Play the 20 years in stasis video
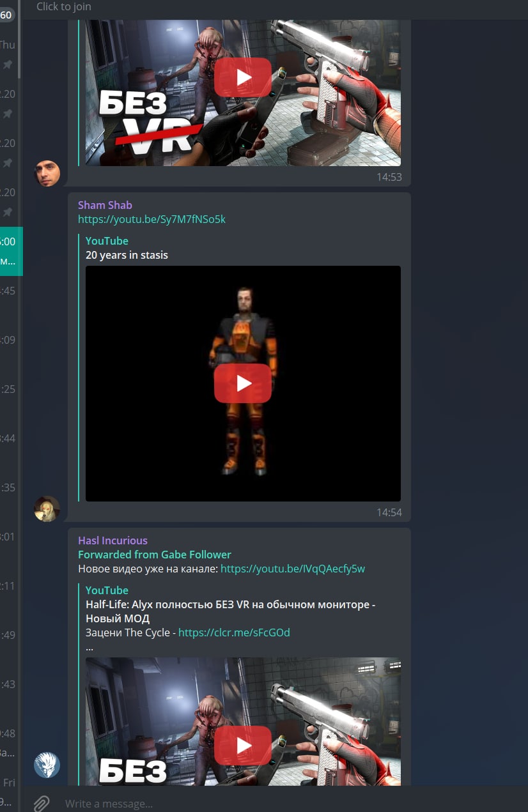Screen dimensions: 528x812 [x=243, y=383]
